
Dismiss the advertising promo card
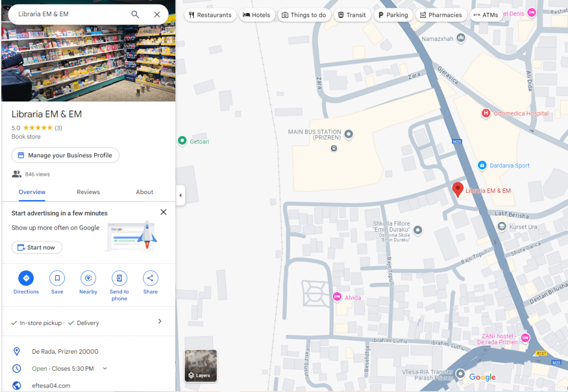tap(163, 212)
